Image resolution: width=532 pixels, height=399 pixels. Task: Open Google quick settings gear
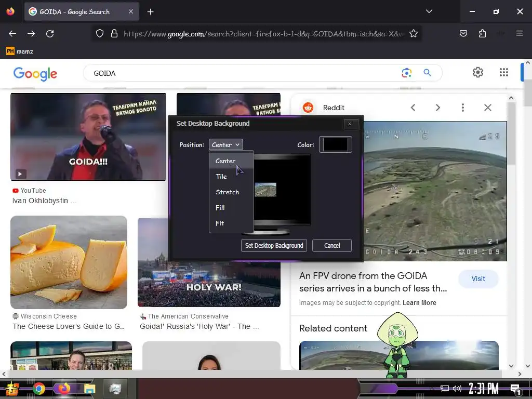(x=478, y=72)
